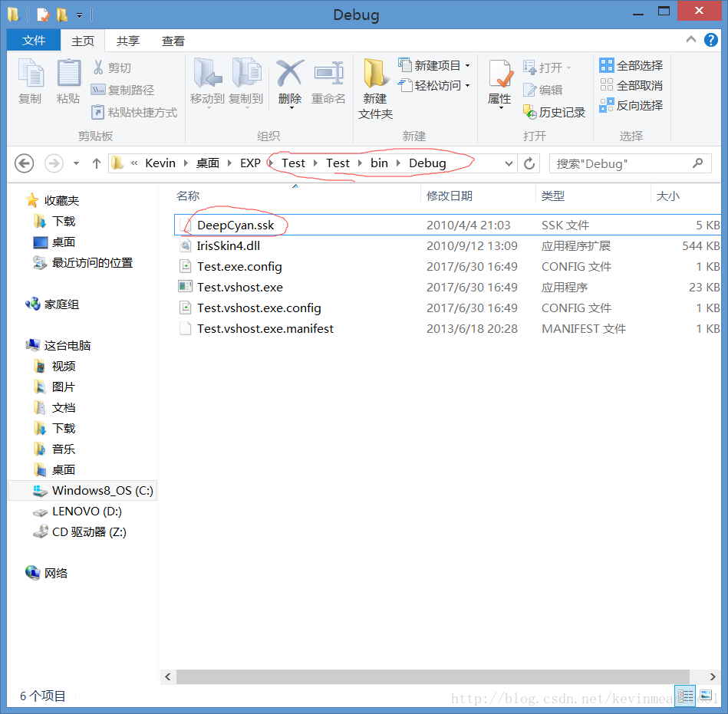Select the Test.vshost.exe.manifest file
This screenshot has height=714, width=728.
tap(447, 328)
